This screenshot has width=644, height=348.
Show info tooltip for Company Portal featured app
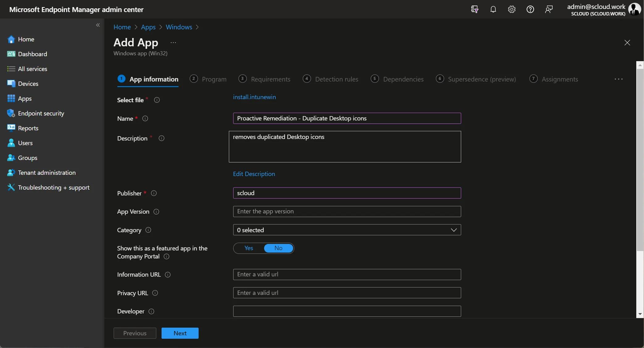click(166, 257)
